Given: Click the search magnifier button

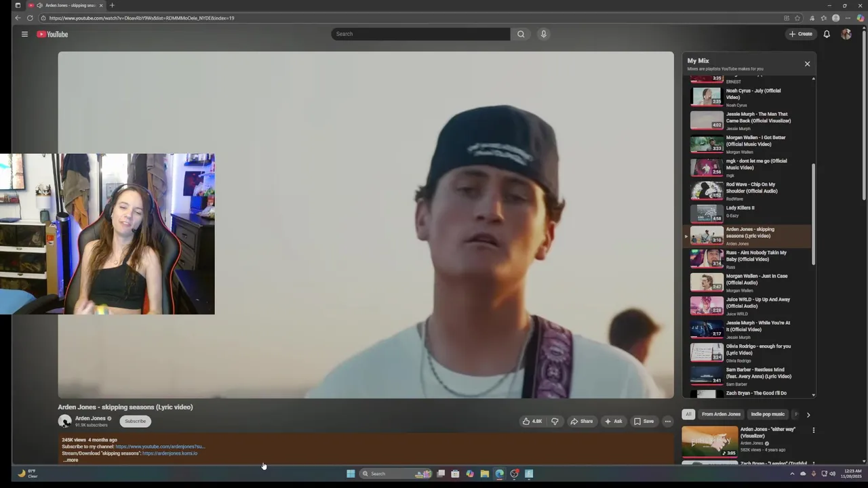Looking at the screenshot, I should pyautogui.click(x=521, y=34).
